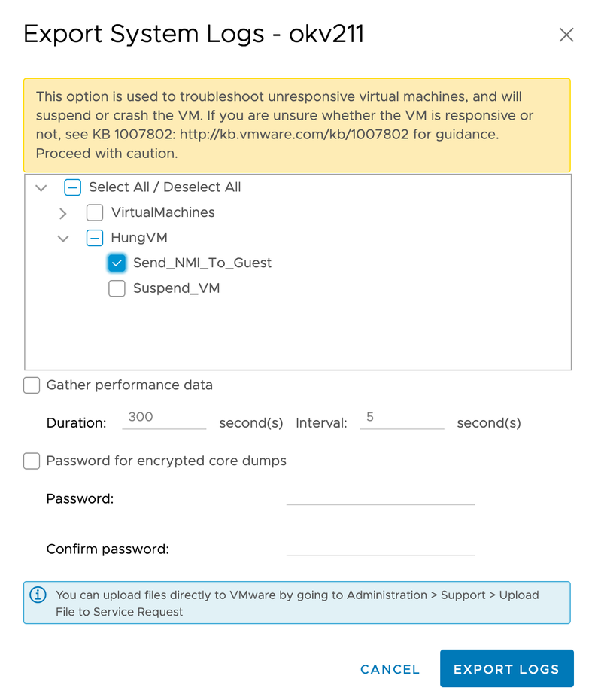Click the Interval input field
The image size is (595, 700).
click(402, 419)
